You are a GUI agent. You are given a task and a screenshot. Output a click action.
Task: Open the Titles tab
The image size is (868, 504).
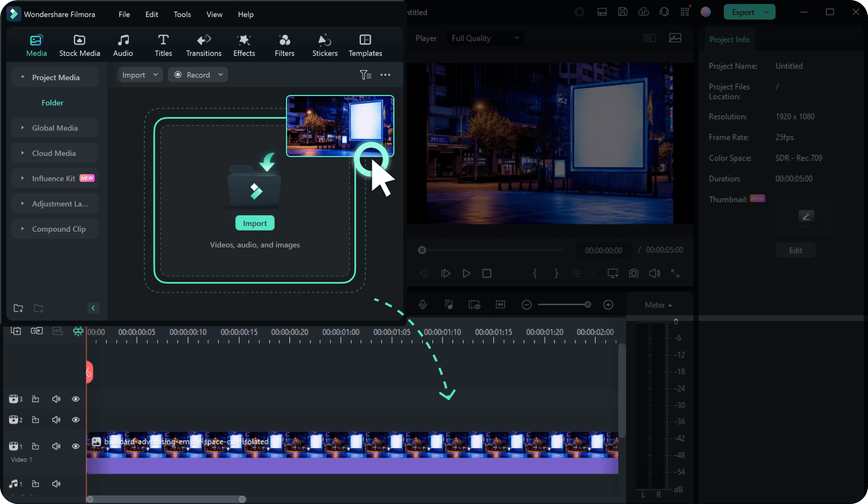point(163,46)
